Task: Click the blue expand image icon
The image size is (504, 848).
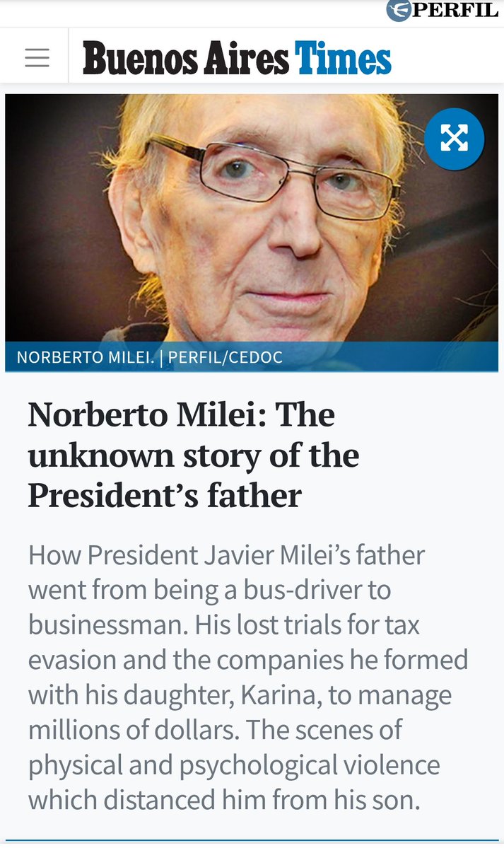Action: pos(454,139)
